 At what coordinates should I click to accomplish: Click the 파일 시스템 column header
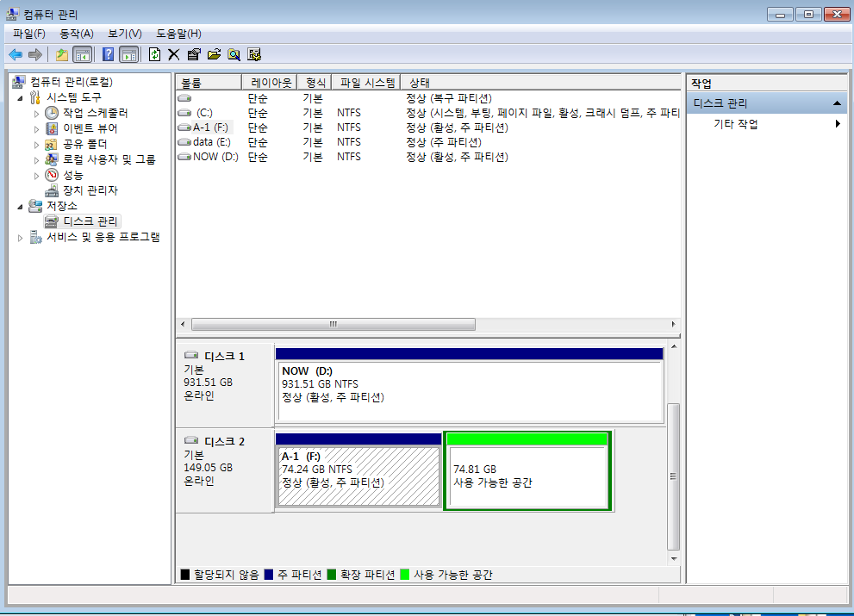pos(366,83)
